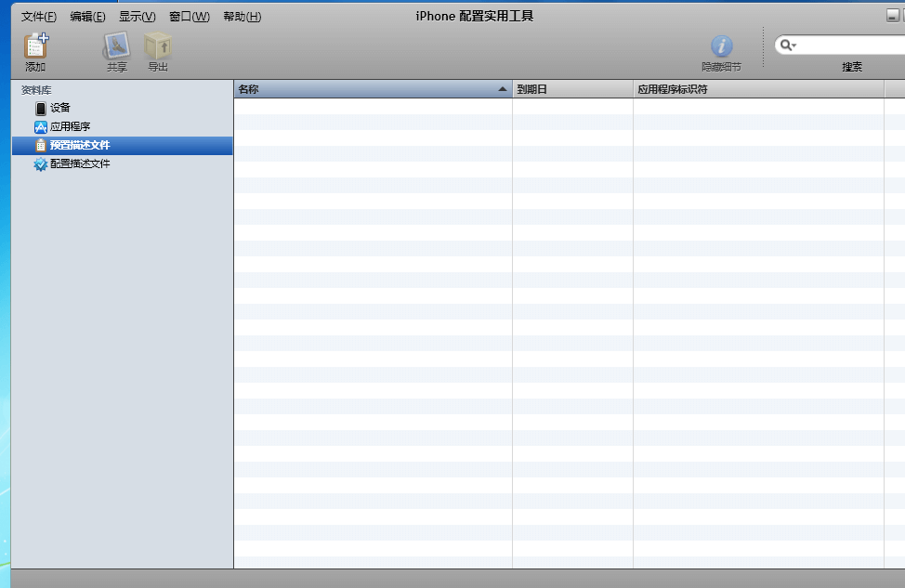Click the 添加 clipboard icon in toolbar
Image resolution: width=905 pixels, height=588 pixels.
[36, 46]
